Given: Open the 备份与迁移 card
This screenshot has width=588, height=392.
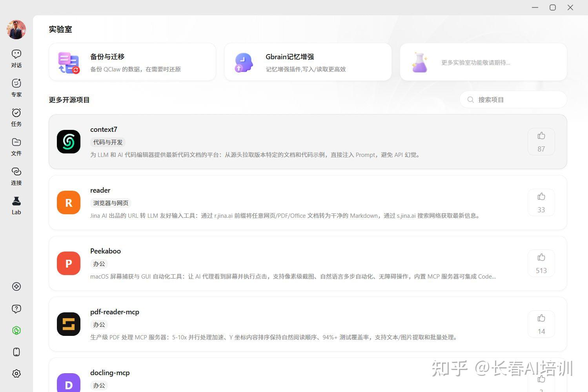Looking at the screenshot, I should tap(132, 62).
